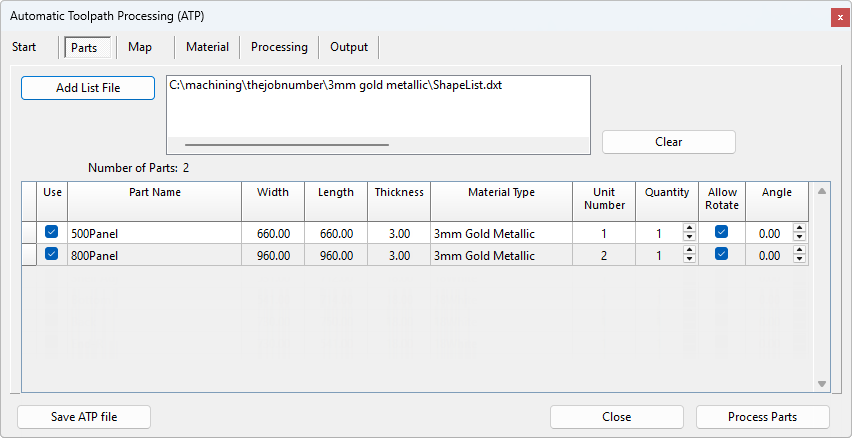
Task: Click the parts table scroll down arrow
Action: [x=822, y=384]
